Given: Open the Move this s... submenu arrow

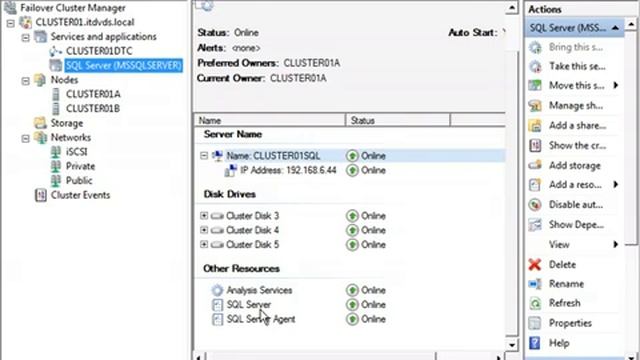Looking at the screenshot, I should pos(616,85).
